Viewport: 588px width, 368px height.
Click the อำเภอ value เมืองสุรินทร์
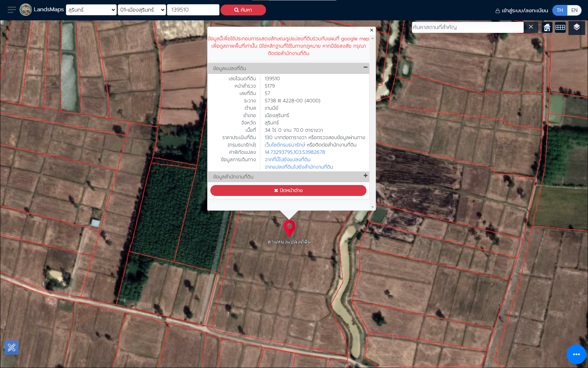[276, 115]
